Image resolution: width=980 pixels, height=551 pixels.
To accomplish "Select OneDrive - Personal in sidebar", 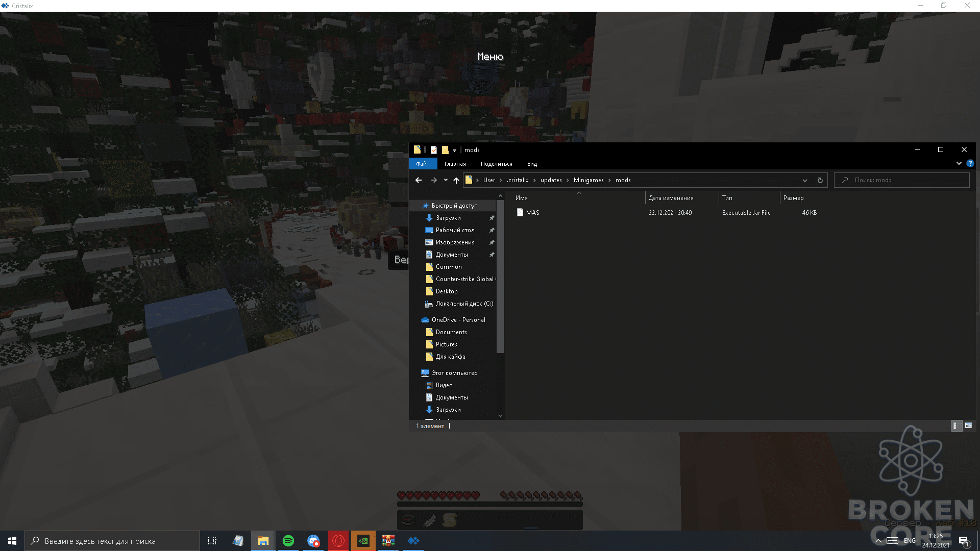I will pyautogui.click(x=458, y=320).
